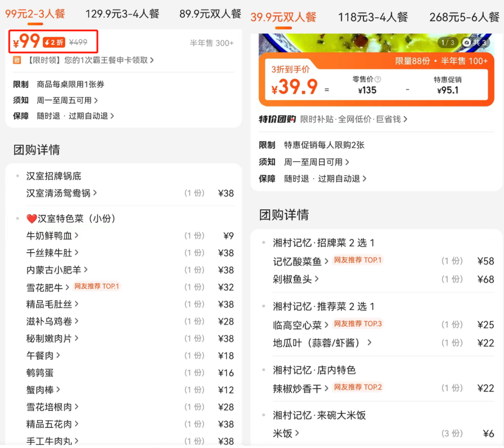Tap the photo gallery camera icon

[467, 43]
